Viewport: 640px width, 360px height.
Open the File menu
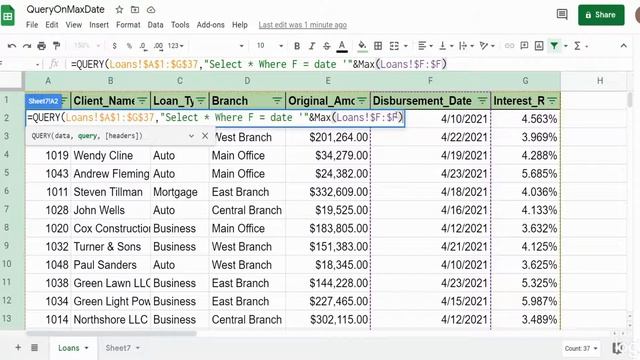[32, 25]
